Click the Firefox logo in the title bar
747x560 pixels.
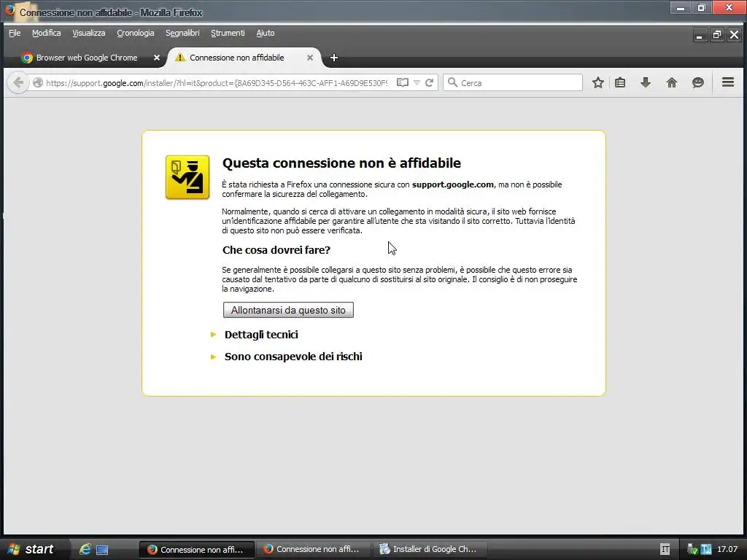tap(9, 10)
